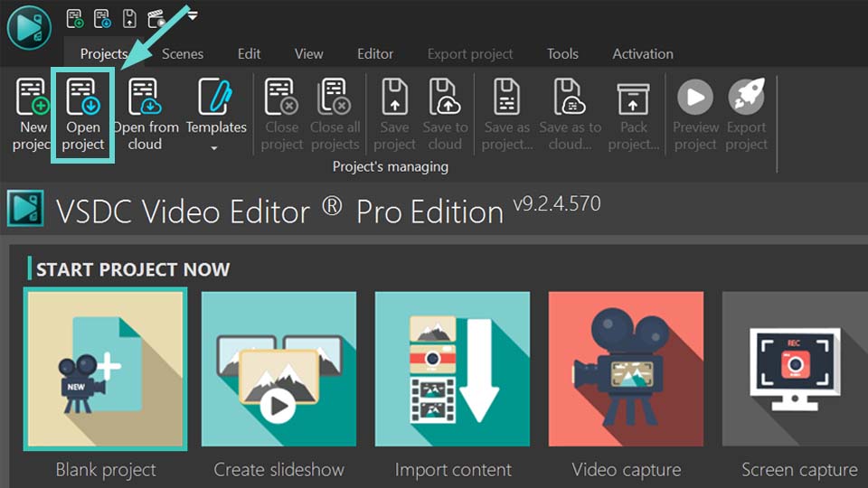The width and height of the screenshot is (868, 488).
Task: Select the Blank project tile
Action: 105,369
